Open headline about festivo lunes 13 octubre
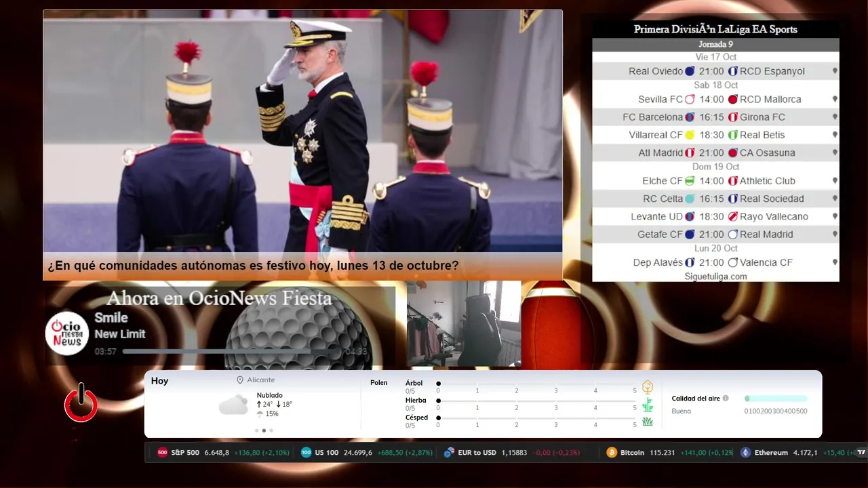 click(x=253, y=266)
